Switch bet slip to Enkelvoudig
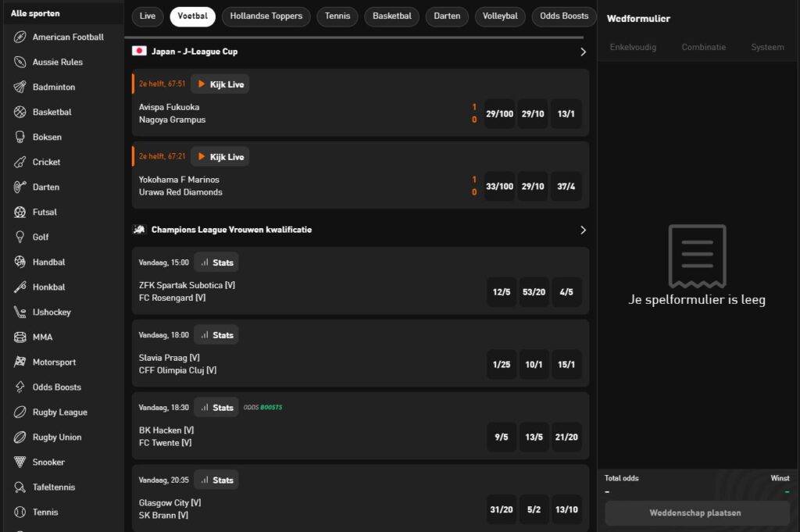The image size is (800, 532). click(633, 47)
